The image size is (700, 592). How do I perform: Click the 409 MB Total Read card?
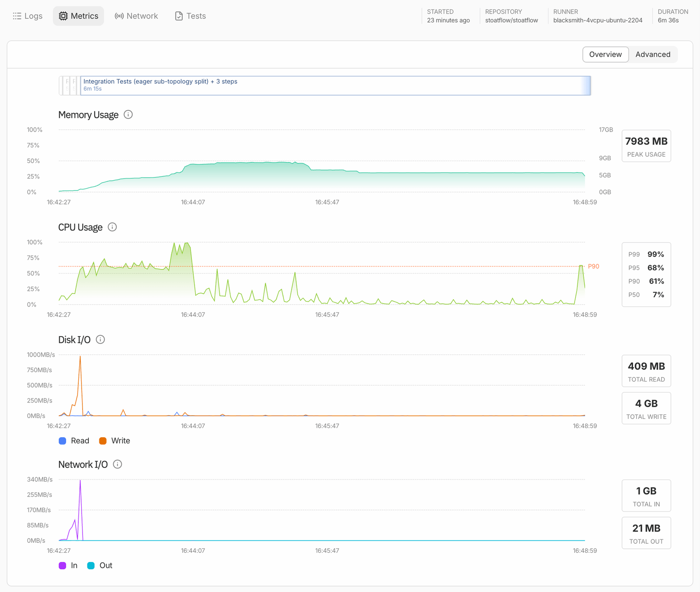coord(646,371)
